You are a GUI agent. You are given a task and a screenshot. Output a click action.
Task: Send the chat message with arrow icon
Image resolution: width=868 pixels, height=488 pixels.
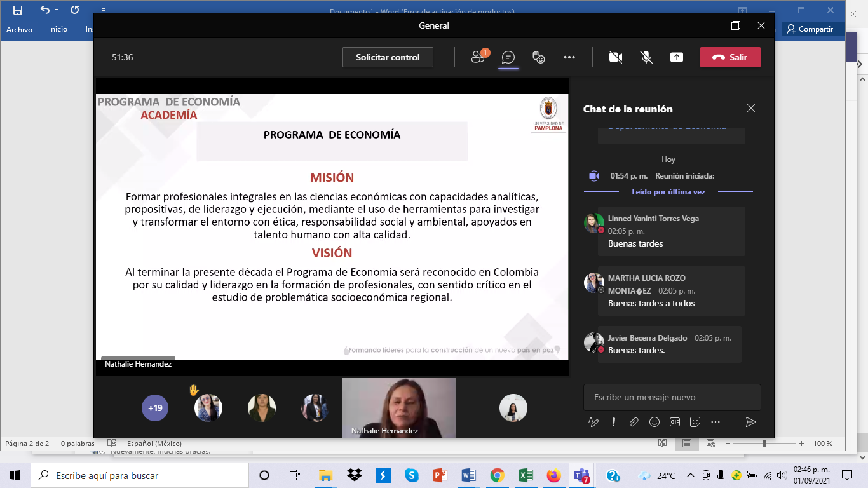coord(750,422)
